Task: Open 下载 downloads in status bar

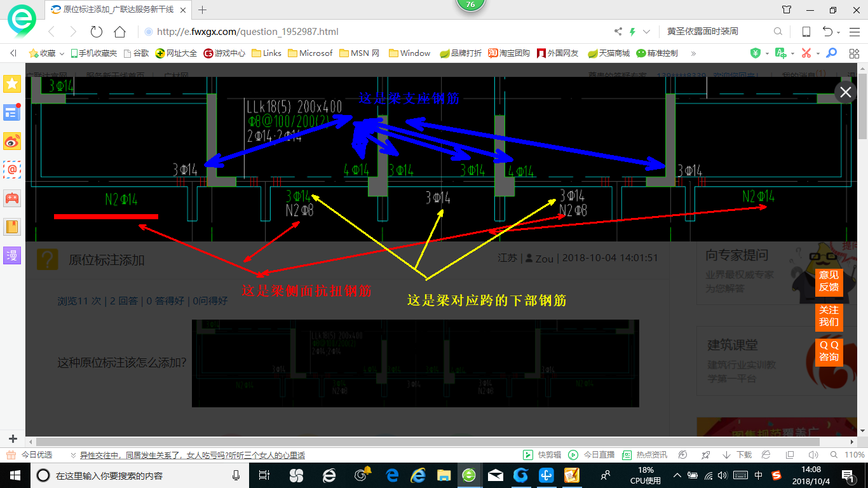Action: pyautogui.click(x=737, y=455)
